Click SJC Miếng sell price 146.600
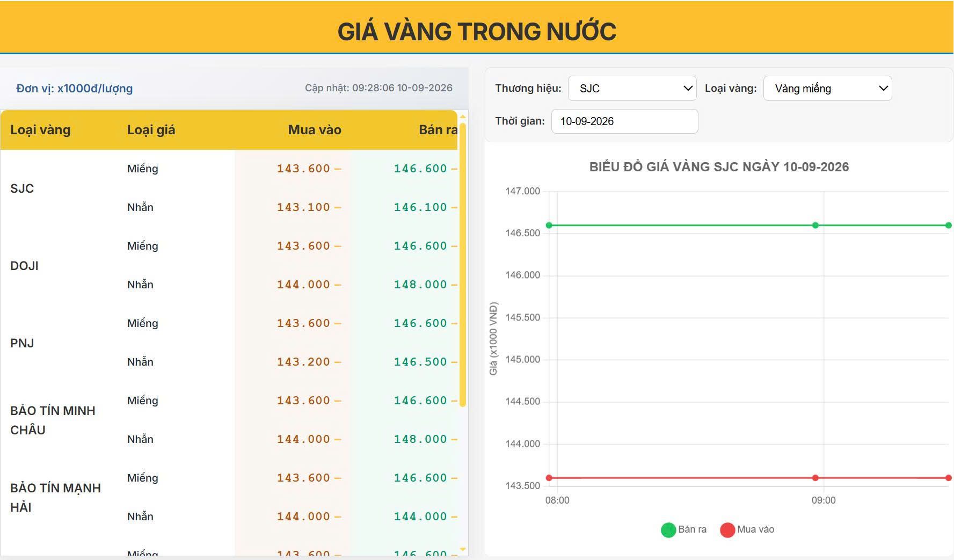The height and width of the screenshot is (560, 954). point(420,169)
